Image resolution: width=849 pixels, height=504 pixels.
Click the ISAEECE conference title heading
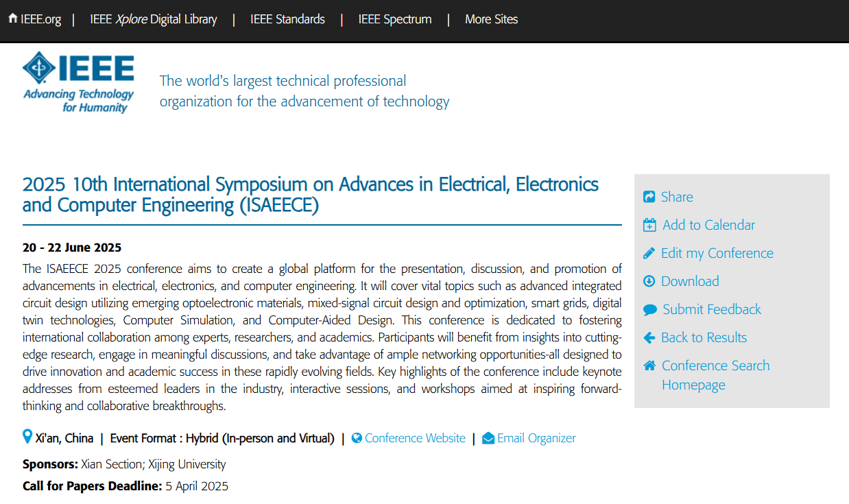pyautogui.click(x=310, y=194)
